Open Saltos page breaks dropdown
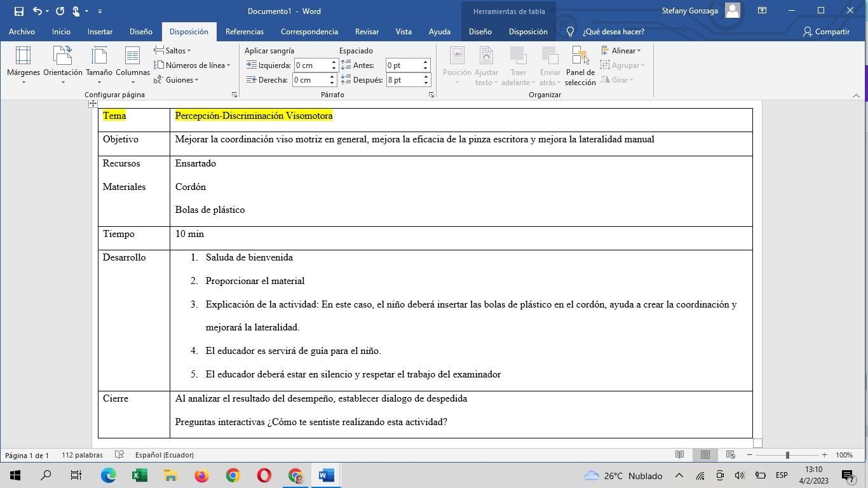 [172, 50]
